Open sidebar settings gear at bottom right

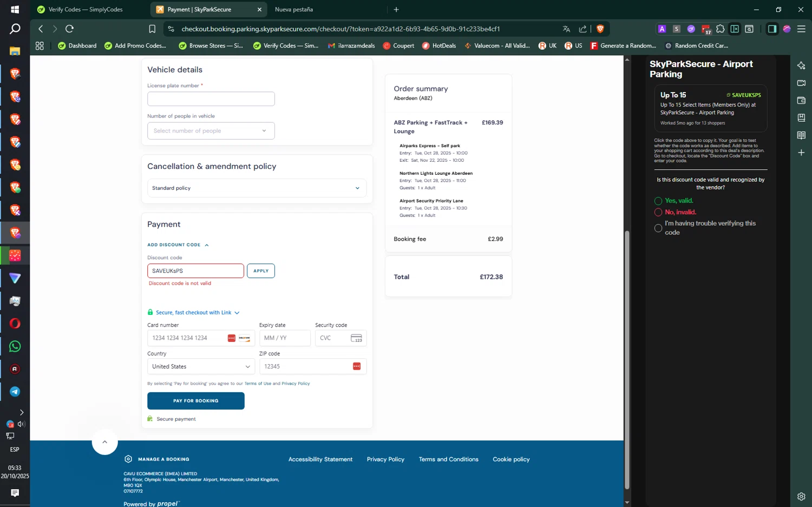pyautogui.click(x=801, y=496)
